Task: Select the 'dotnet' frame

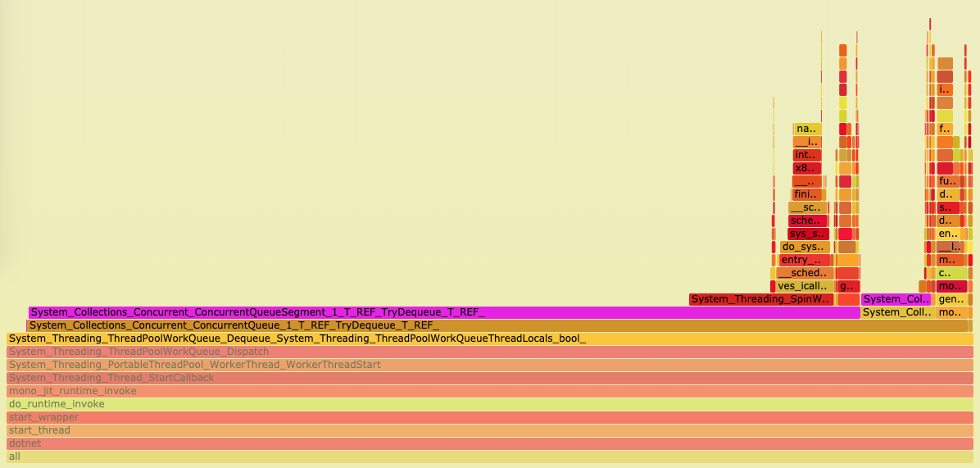Action: click(x=489, y=443)
